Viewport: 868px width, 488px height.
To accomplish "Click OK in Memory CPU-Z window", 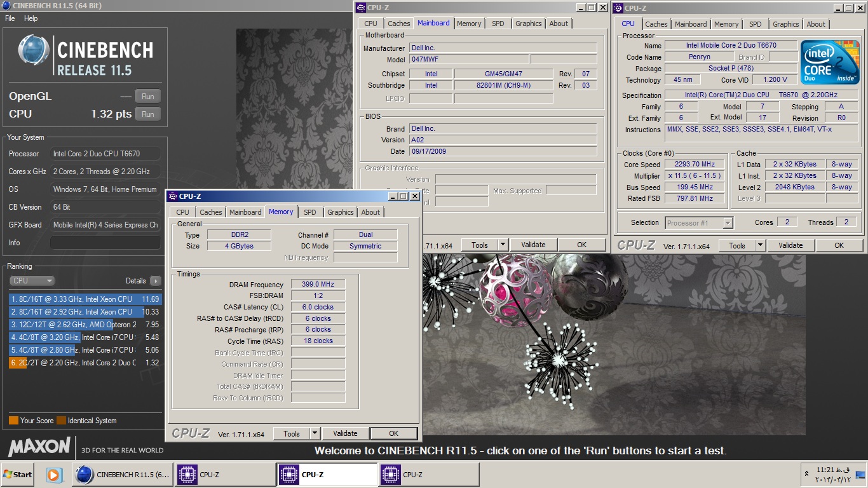I will point(393,433).
